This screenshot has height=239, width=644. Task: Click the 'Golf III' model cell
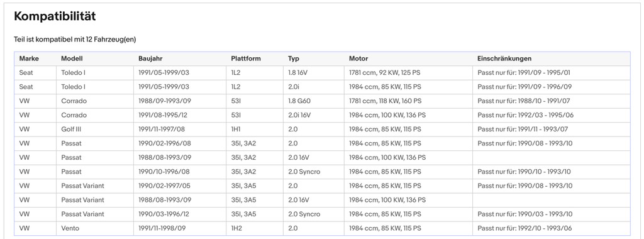coord(71,129)
